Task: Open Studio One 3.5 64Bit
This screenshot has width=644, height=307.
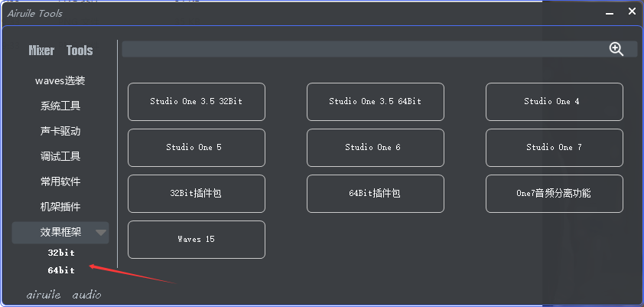Action: pyautogui.click(x=375, y=102)
